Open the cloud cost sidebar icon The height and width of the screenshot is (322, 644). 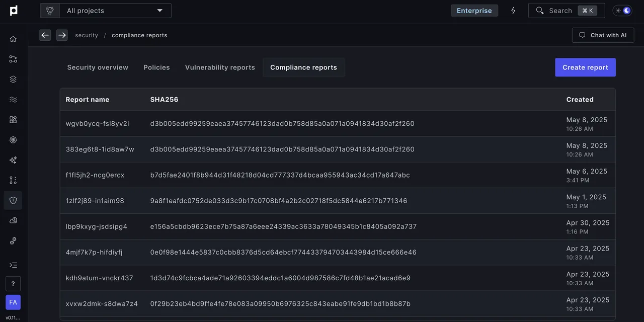pos(13,220)
